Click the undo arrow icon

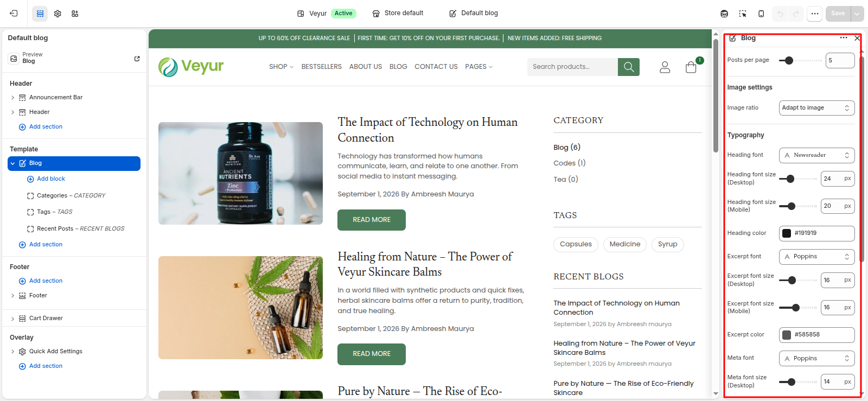click(x=780, y=14)
